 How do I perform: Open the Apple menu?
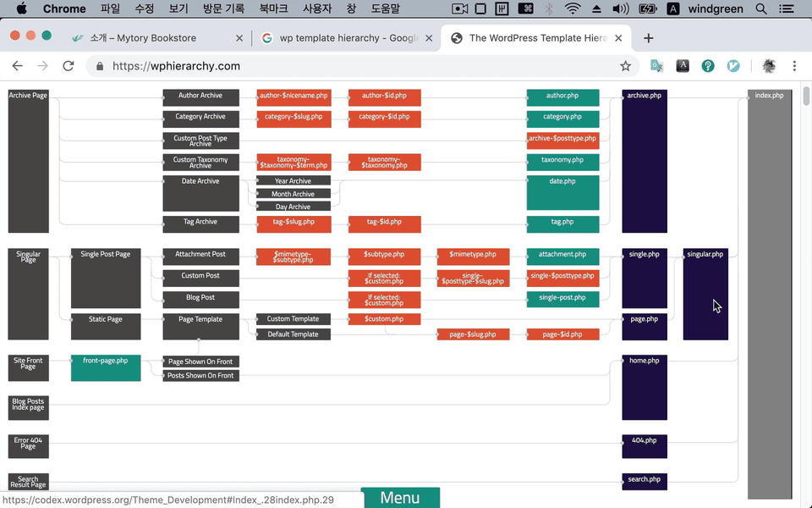pos(21,8)
